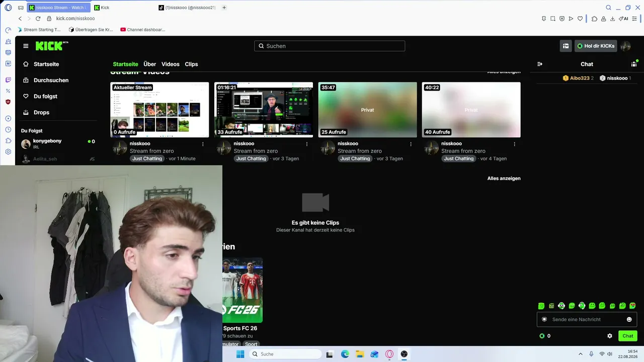The height and width of the screenshot is (362, 644).
Task: Open the Clips channel tab
Action: tap(191, 64)
